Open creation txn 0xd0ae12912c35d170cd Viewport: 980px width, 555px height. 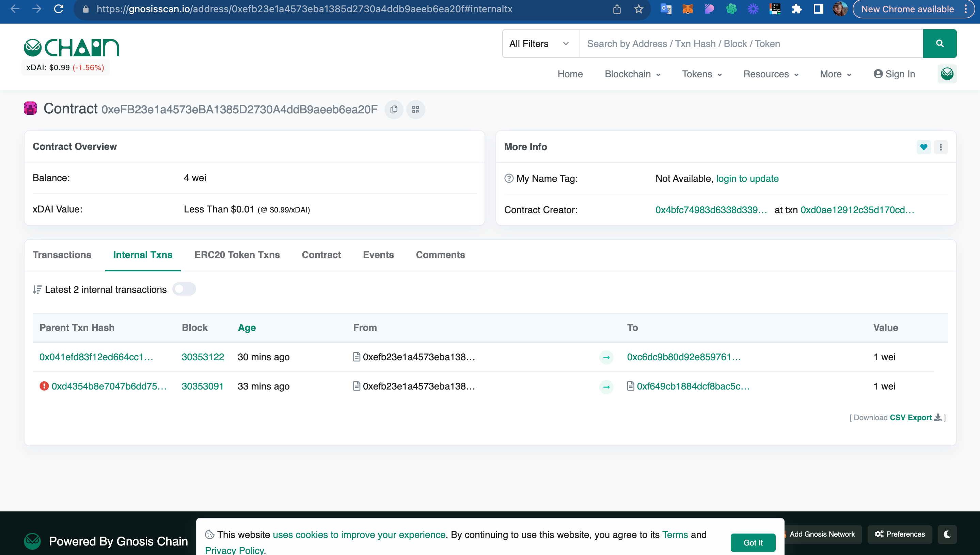point(857,210)
